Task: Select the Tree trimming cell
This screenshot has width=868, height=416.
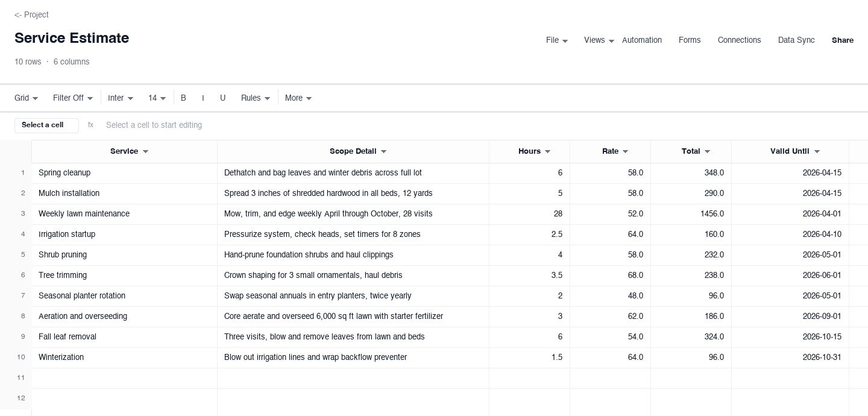Action: coord(124,276)
